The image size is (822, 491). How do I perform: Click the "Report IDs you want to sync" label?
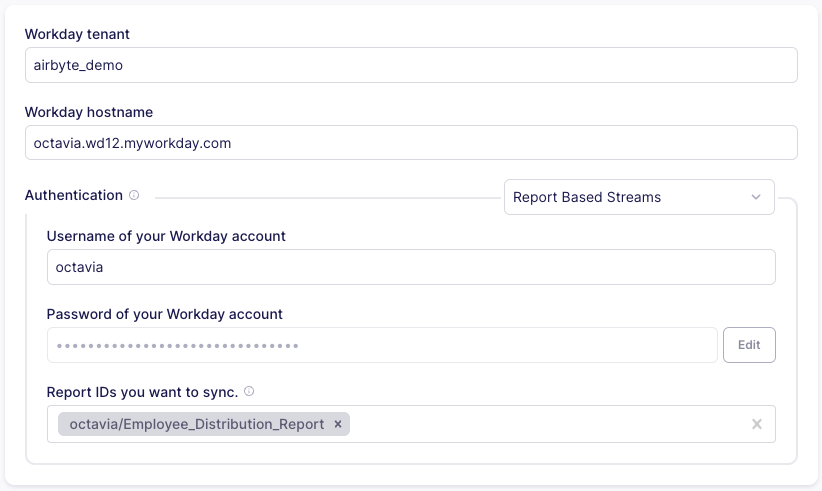(x=142, y=392)
